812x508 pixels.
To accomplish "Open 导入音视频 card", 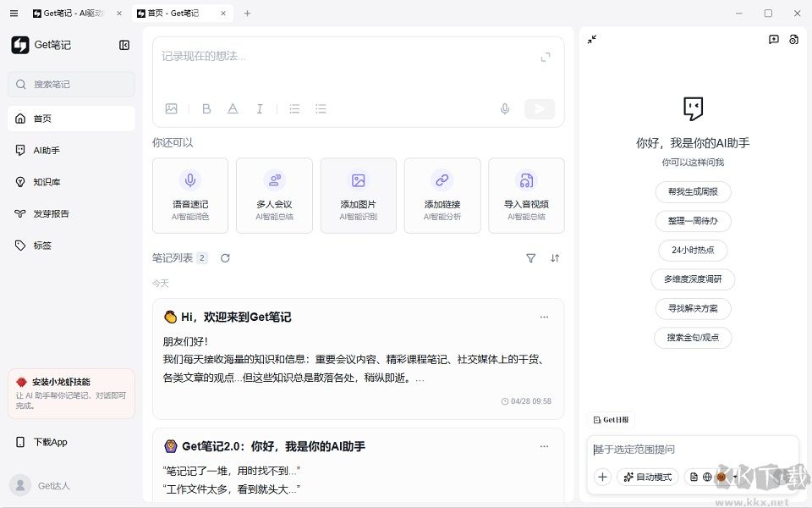I will coord(526,196).
